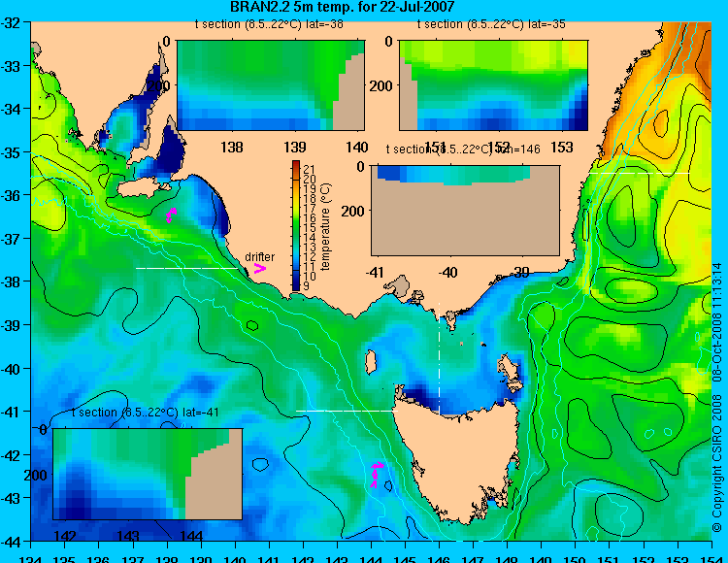728x563 pixels.
Task: Select the pink drifter marker south of Kangaroo Island
Action: coord(171,215)
